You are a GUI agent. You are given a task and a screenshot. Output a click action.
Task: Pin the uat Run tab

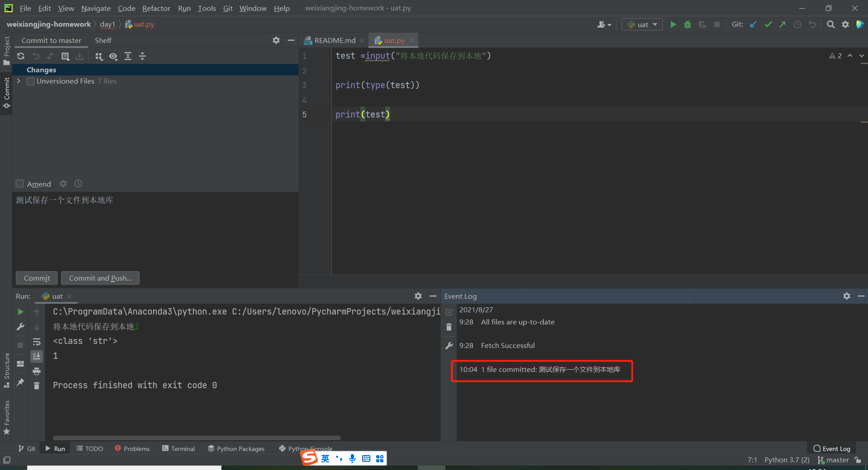(x=20, y=382)
